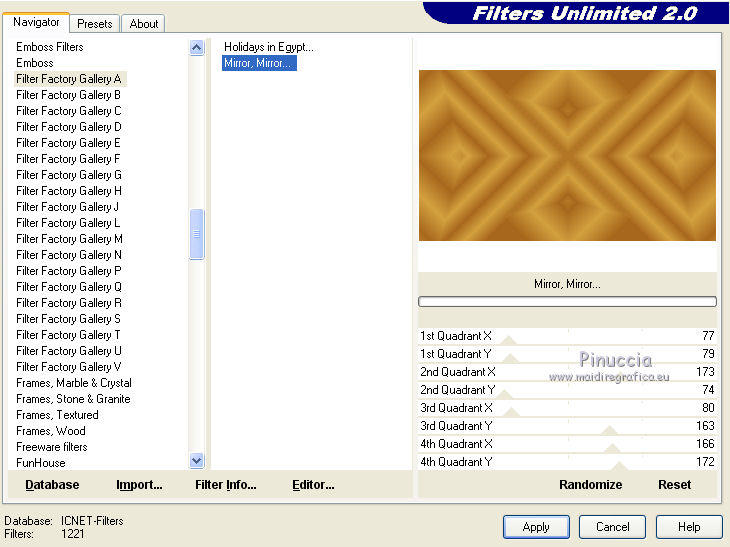
Task: Select Frames, Marble & Crystal category
Action: [74, 383]
